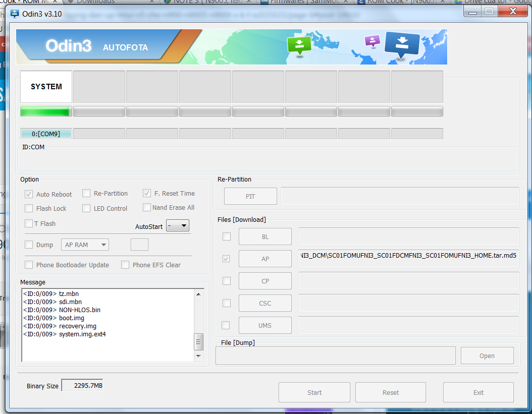532x414 pixels.
Task: Click the ID:COM label
Action: click(33, 147)
